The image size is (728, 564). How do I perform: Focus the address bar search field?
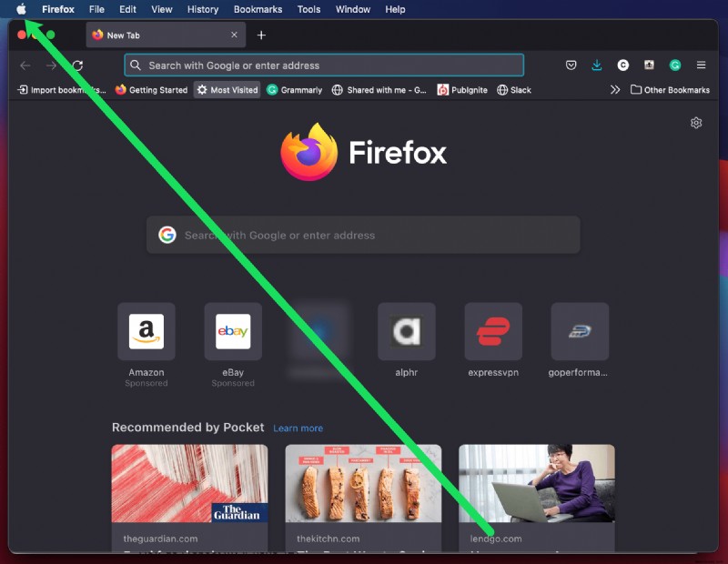point(324,65)
